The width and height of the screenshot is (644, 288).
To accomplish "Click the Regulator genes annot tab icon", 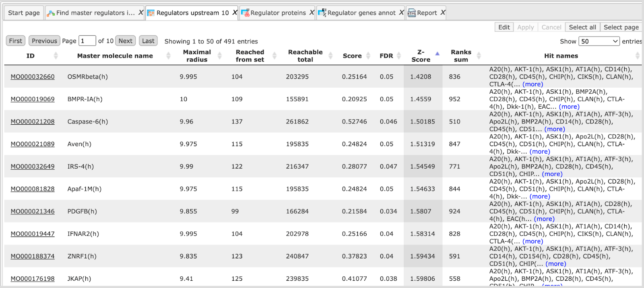I will 322,13.
